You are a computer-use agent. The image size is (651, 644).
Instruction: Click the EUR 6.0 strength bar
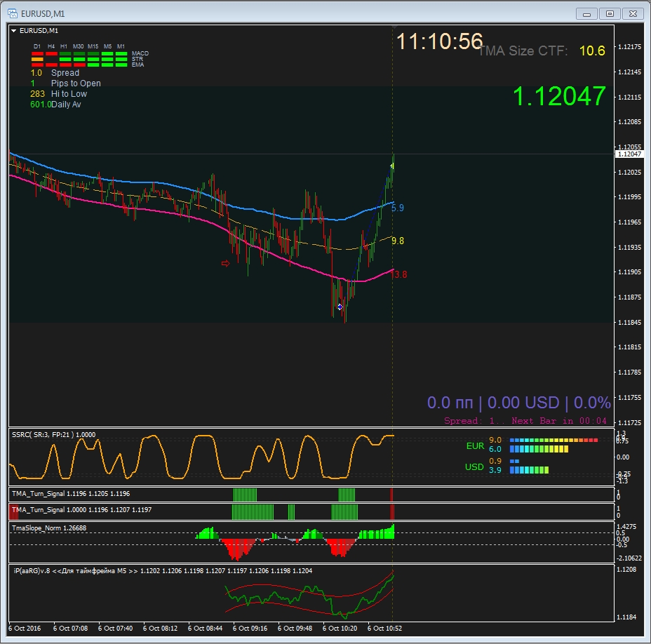(539, 449)
